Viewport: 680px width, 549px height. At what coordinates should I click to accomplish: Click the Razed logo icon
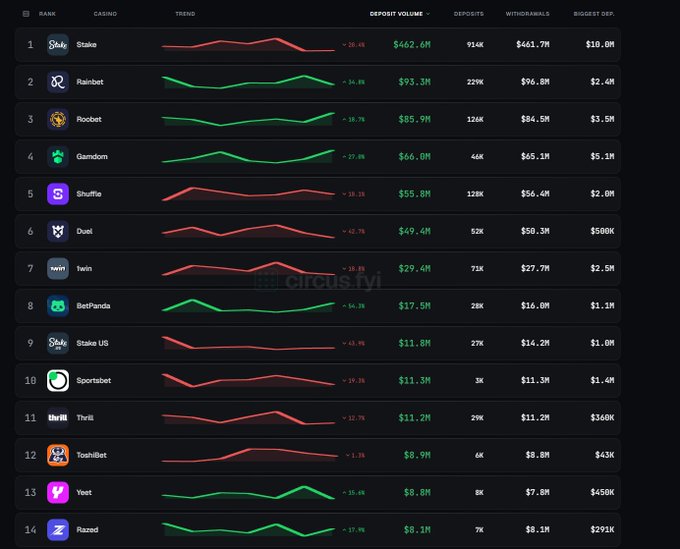pos(58,529)
